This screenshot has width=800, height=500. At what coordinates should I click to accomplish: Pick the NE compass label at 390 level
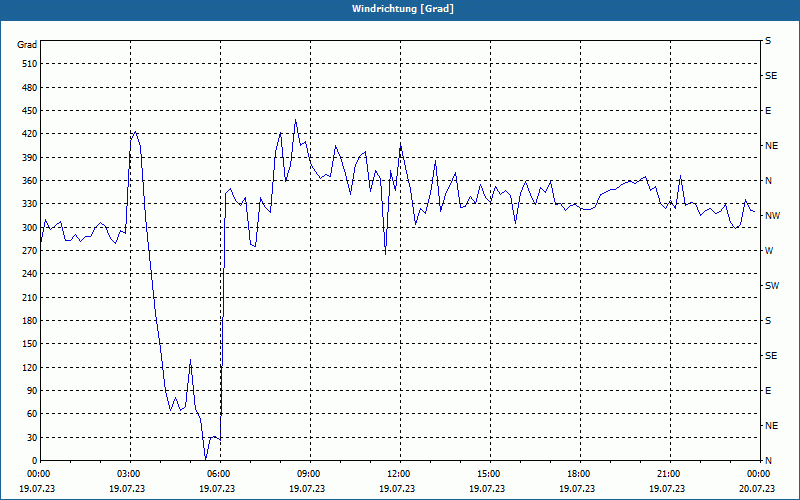[771, 146]
